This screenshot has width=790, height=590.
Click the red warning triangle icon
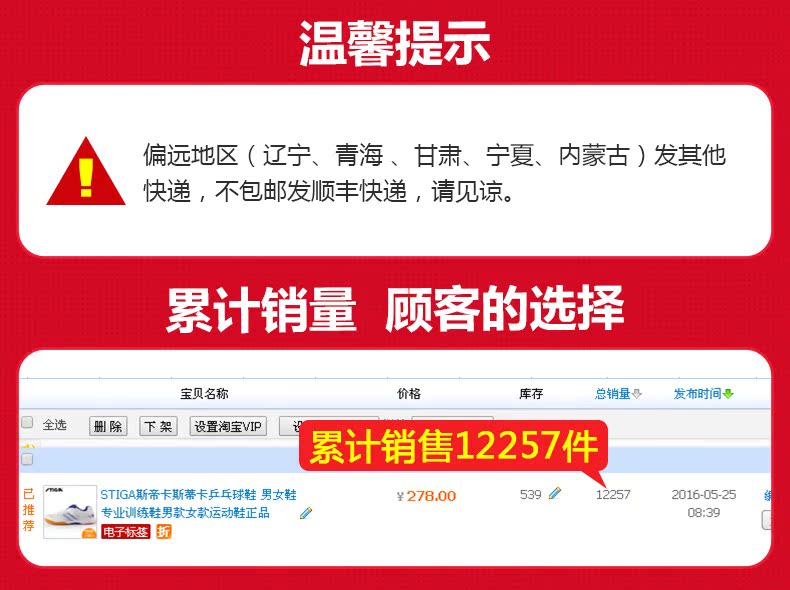pyautogui.click(x=86, y=172)
